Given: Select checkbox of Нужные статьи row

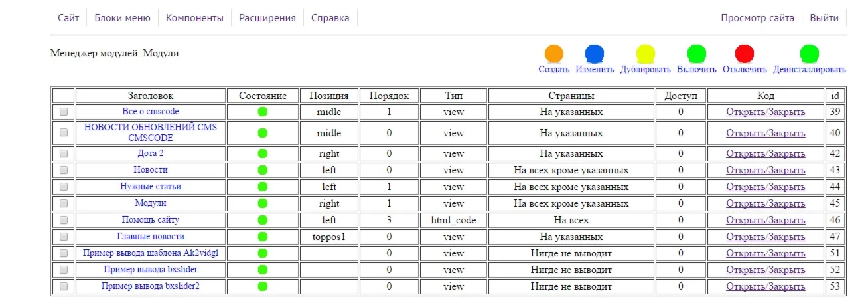Looking at the screenshot, I should [x=64, y=187].
